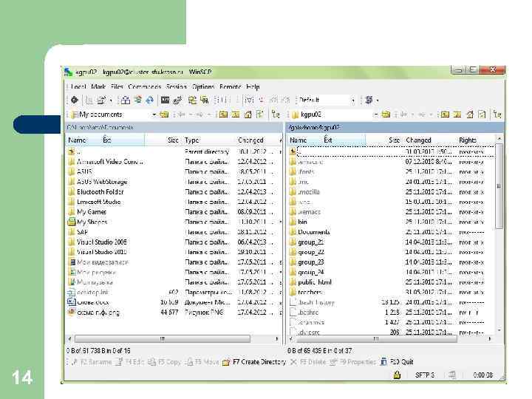Select the Bluetooth Folder in local panel
532x399 pixels.
tap(100, 191)
